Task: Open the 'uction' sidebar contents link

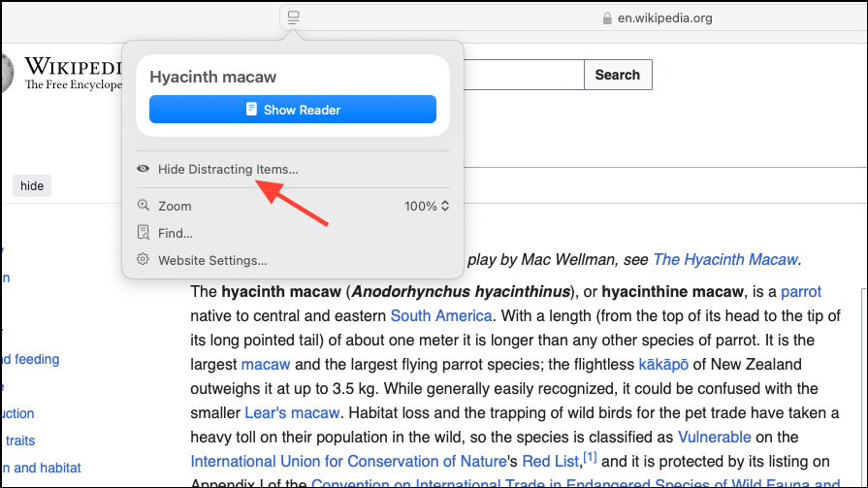Action: 17,413
